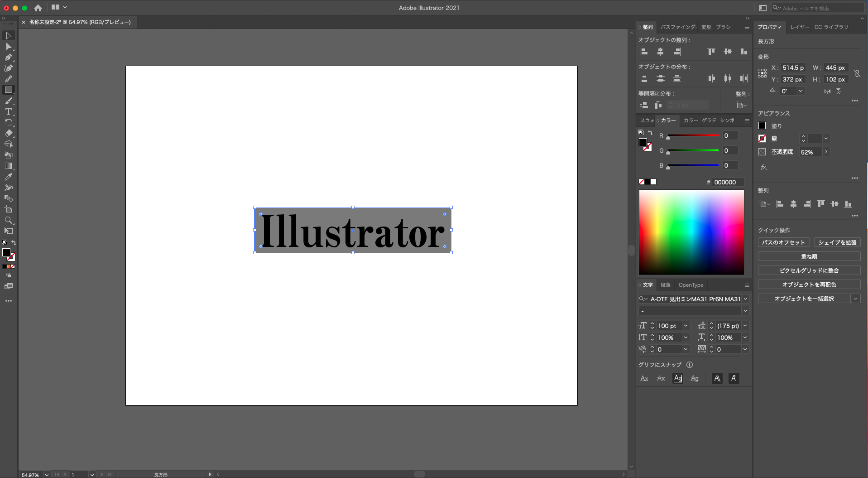Click flip horizontal icon in transform section
Image resolution: width=868 pixels, height=478 pixels.
(x=827, y=91)
